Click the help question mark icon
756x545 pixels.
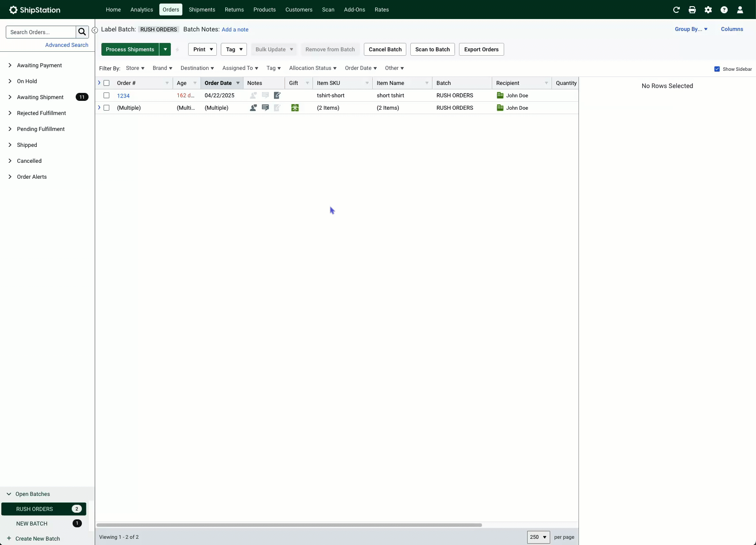click(x=724, y=10)
